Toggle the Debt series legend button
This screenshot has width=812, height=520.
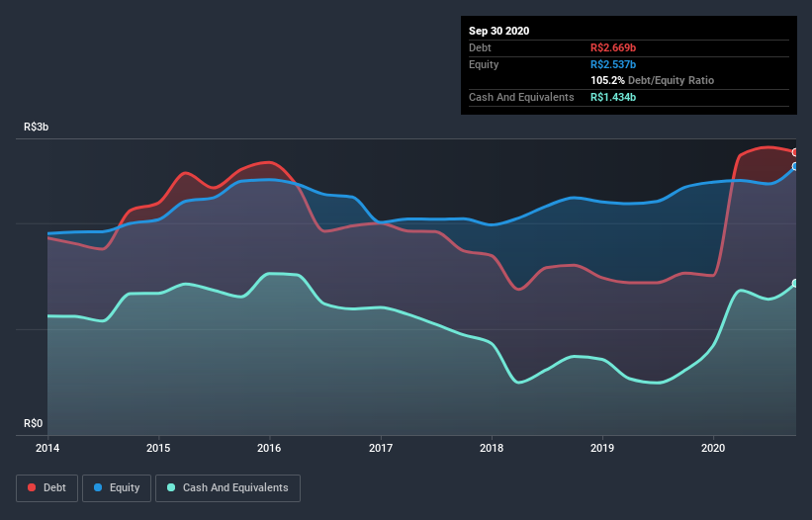point(46,488)
